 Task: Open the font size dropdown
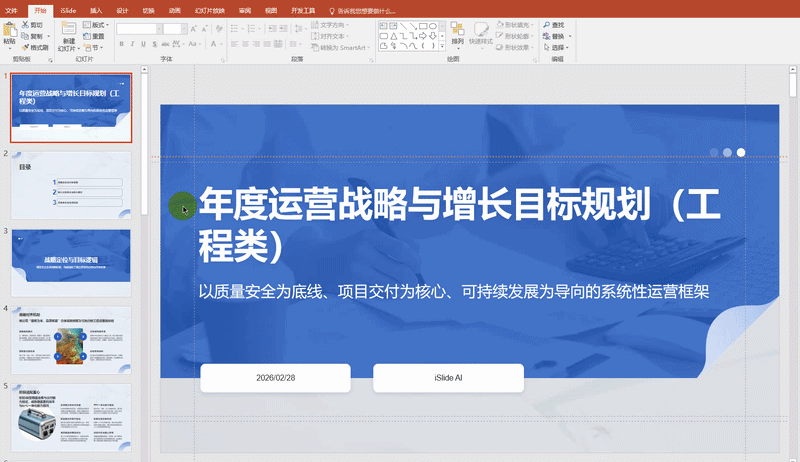pos(184,29)
